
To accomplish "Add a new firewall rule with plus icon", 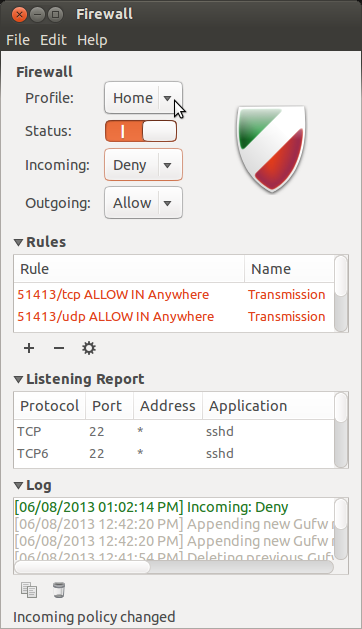I will click(29, 348).
